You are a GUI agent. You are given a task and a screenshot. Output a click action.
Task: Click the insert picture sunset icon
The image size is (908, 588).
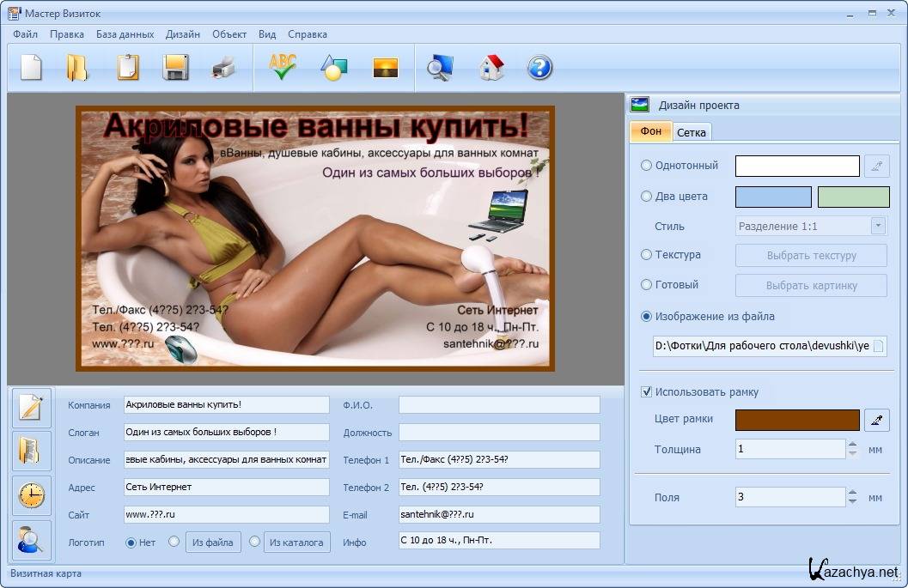coord(386,67)
